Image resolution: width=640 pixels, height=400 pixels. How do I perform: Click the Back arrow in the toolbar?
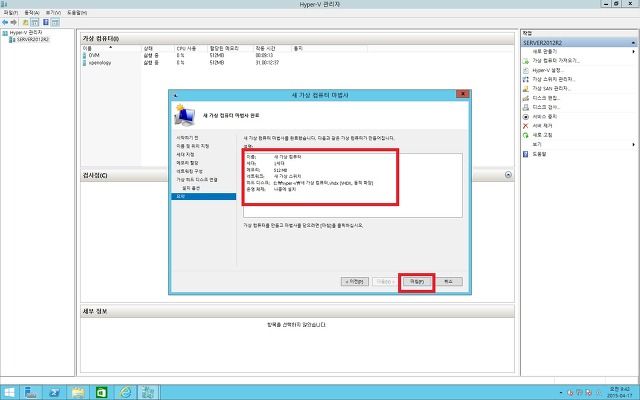point(5,22)
